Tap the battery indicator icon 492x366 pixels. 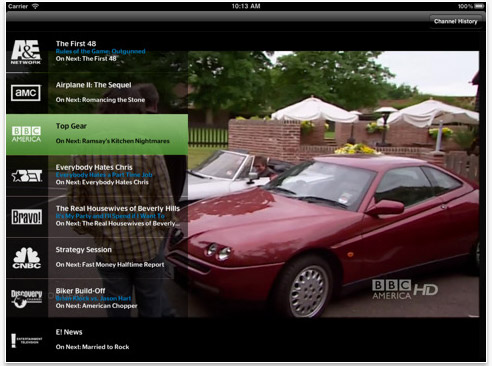(x=480, y=6)
